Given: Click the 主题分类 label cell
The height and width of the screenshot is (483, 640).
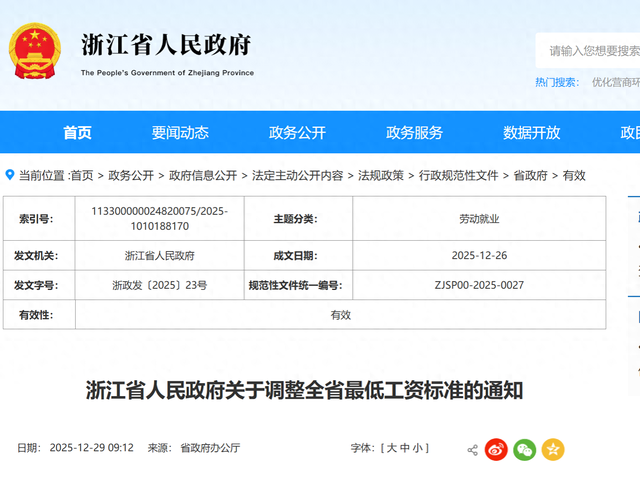Looking at the screenshot, I should click(x=298, y=218).
